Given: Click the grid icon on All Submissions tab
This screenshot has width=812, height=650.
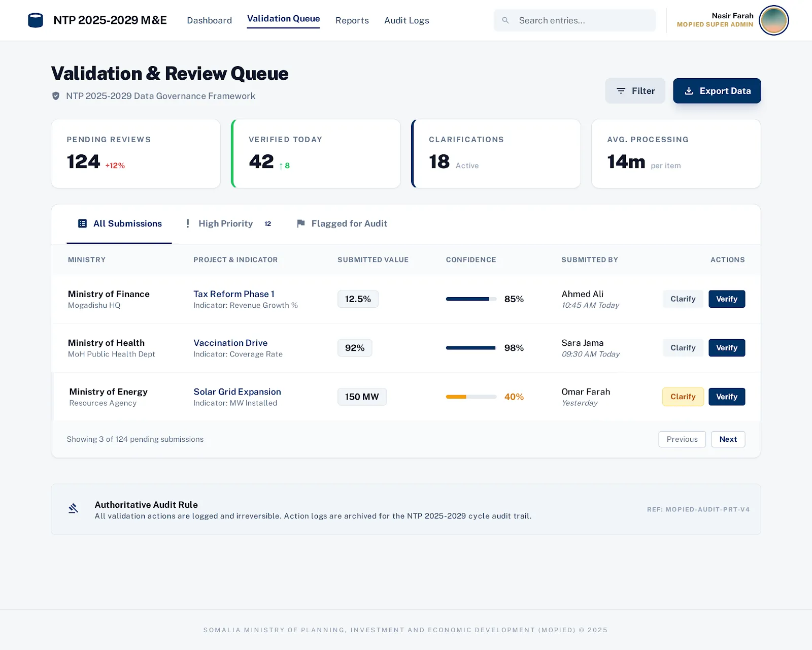Looking at the screenshot, I should pos(82,223).
